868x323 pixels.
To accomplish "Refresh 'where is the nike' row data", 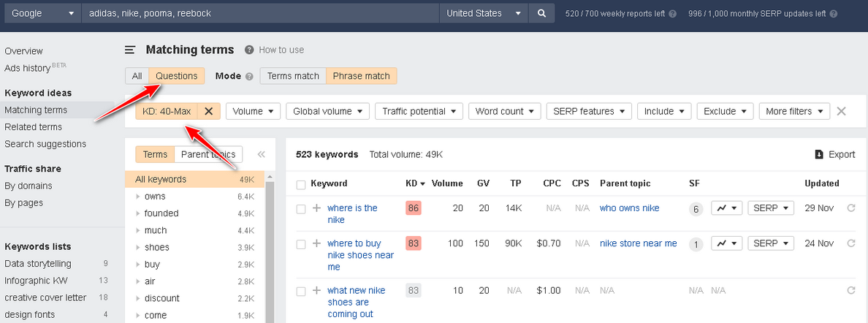I will (x=851, y=208).
